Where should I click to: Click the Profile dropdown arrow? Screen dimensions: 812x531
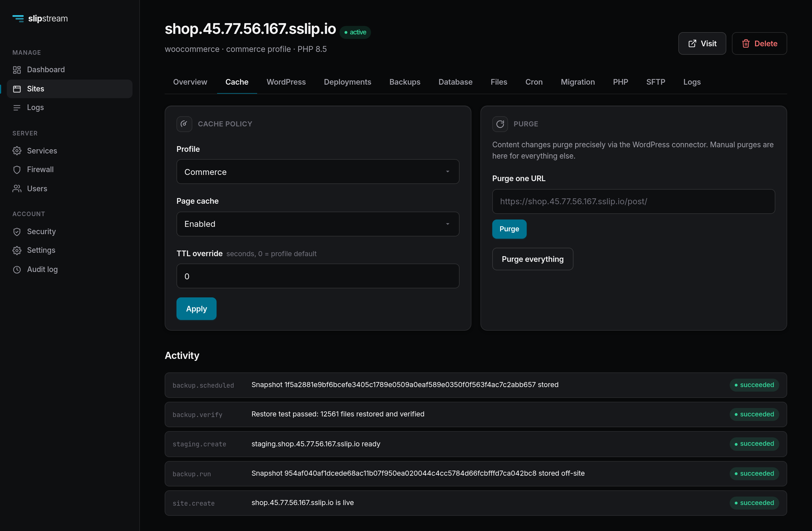(x=448, y=172)
